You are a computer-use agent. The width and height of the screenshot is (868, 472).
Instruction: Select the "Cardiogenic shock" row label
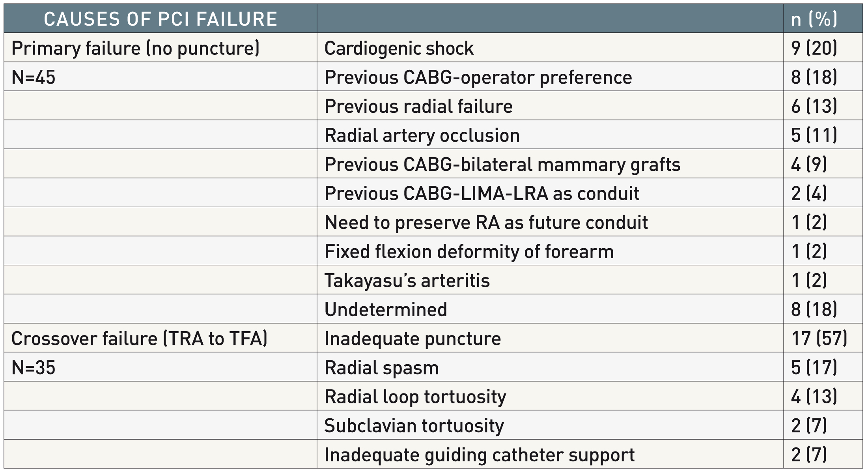click(399, 48)
